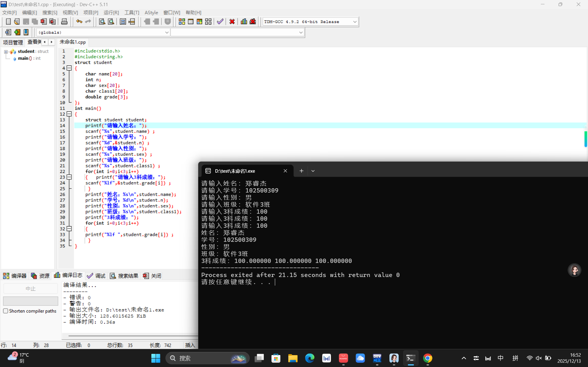Viewport: 588px width, 367px height.
Task: Open the 工具[T] menu
Action: [x=132, y=13]
